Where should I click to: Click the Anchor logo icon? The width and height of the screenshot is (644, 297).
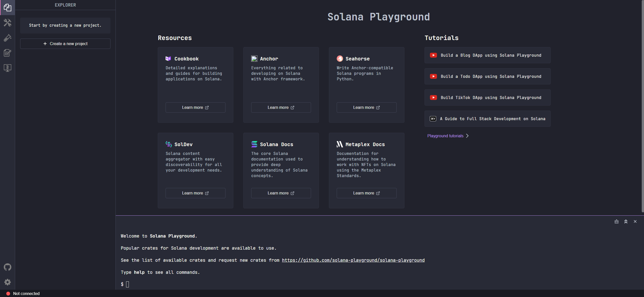click(254, 59)
